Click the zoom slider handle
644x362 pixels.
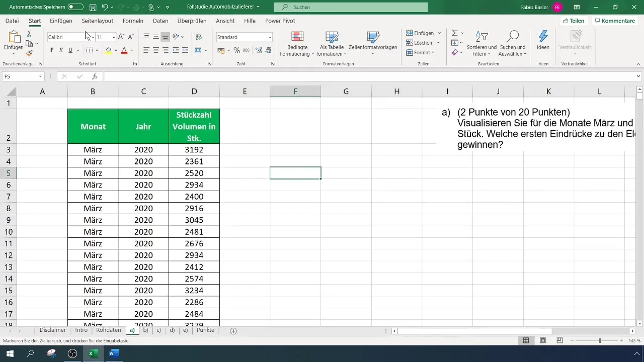click(599, 340)
